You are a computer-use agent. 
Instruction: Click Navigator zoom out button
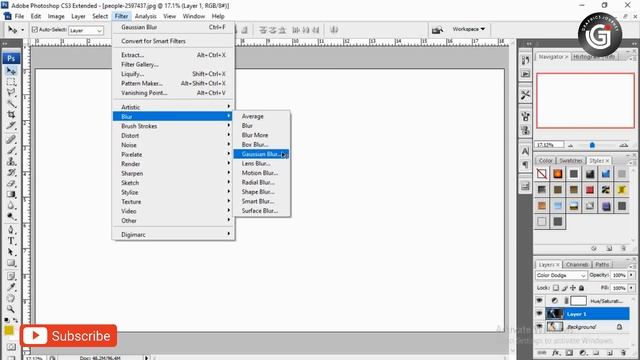(x=570, y=145)
